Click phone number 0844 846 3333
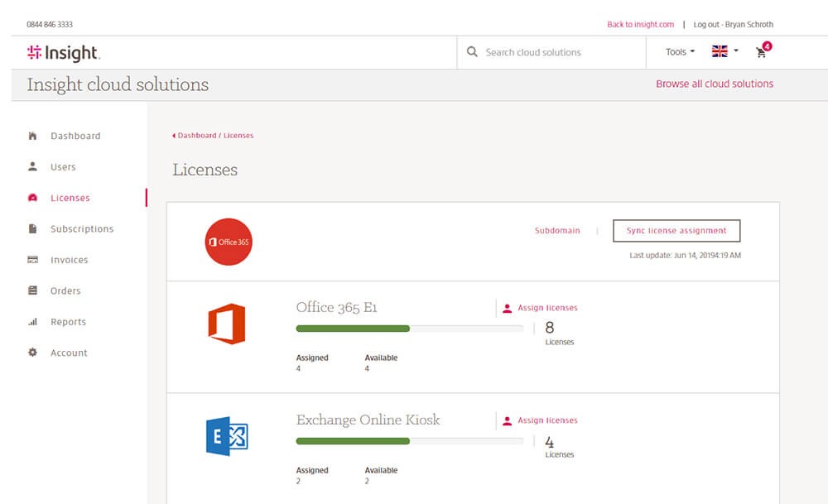This screenshot has width=828, height=504. pyautogui.click(x=50, y=24)
